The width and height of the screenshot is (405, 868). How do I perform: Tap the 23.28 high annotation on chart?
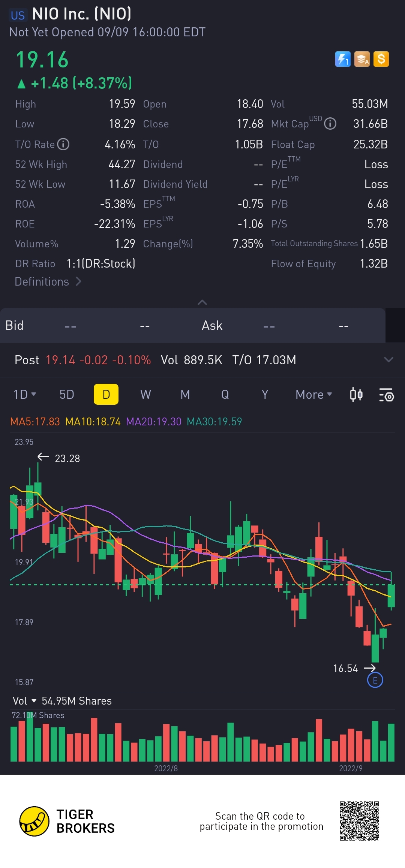(67, 458)
